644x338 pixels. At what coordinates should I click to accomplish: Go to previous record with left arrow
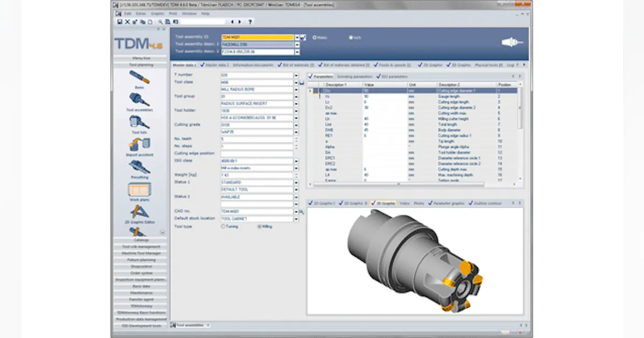232,22
